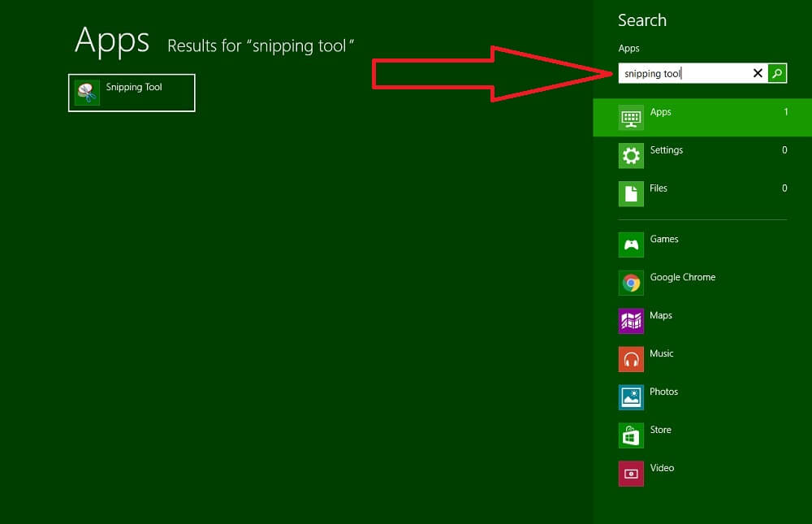Viewport: 812px width, 524px height.
Task: Select the Snipping Tool result label
Action: pos(134,87)
